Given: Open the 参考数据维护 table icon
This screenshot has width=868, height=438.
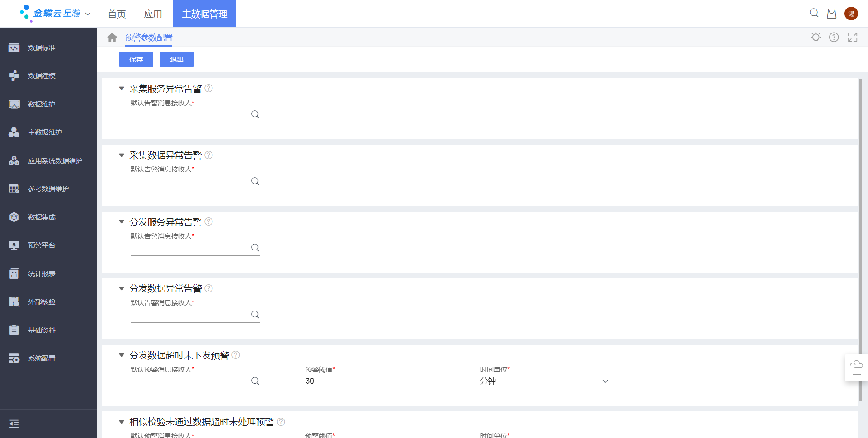Looking at the screenshot, I should point(14,189).
